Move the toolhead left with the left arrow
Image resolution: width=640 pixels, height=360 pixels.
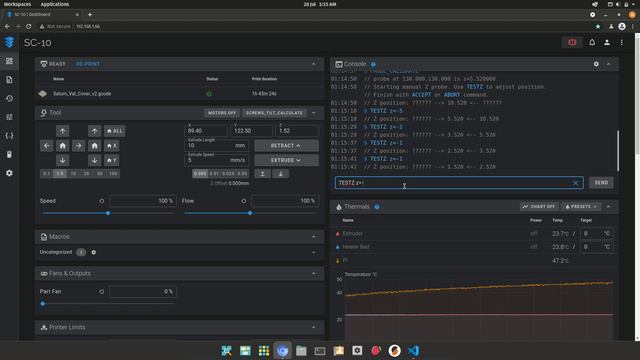click(47, 146)
